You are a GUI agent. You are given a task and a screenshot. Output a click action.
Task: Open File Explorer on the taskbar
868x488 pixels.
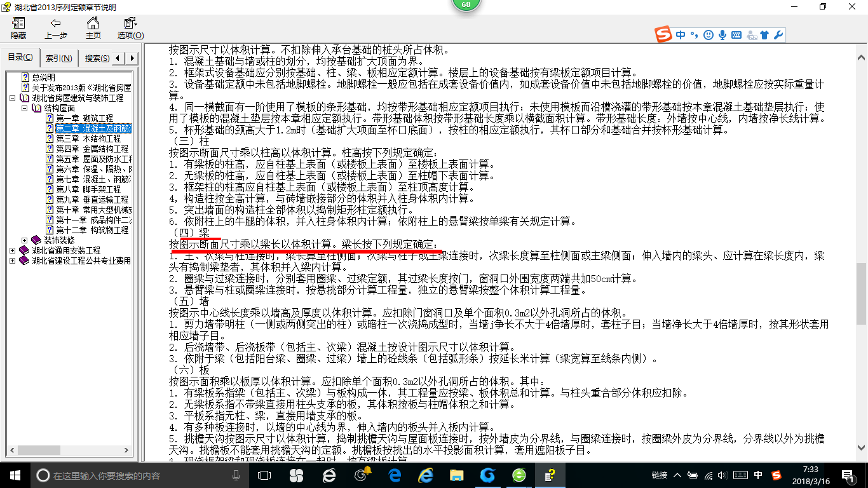pyautogui.click(x=456, y=475)
